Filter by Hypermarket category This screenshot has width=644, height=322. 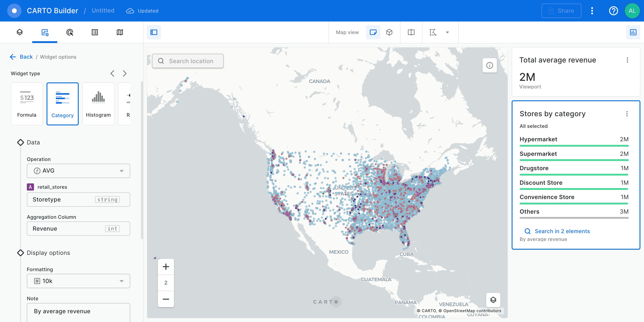(574, 141)
